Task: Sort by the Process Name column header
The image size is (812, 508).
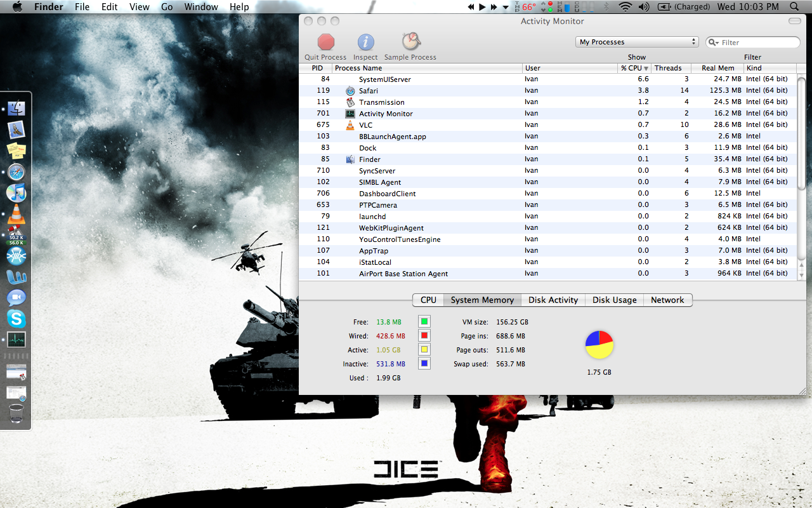Action: click(x=428, y=68)
